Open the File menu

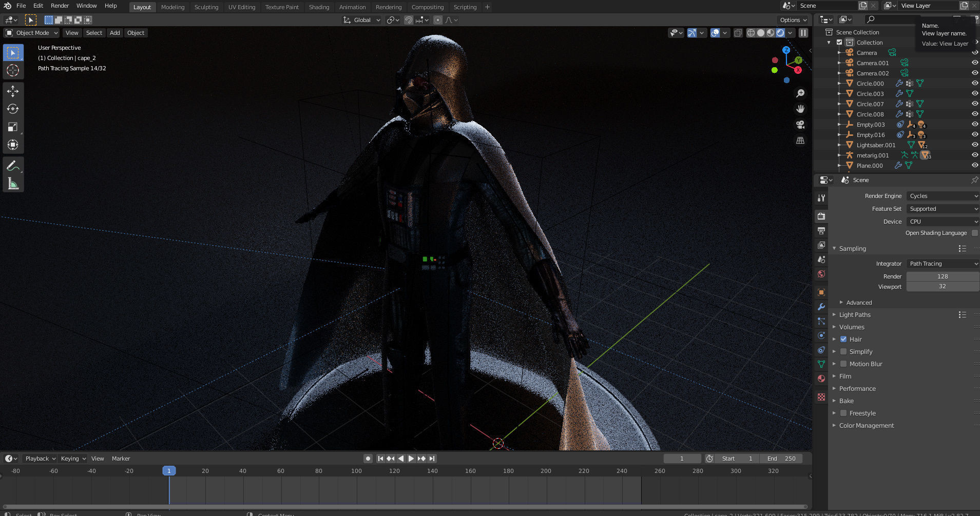21,6
